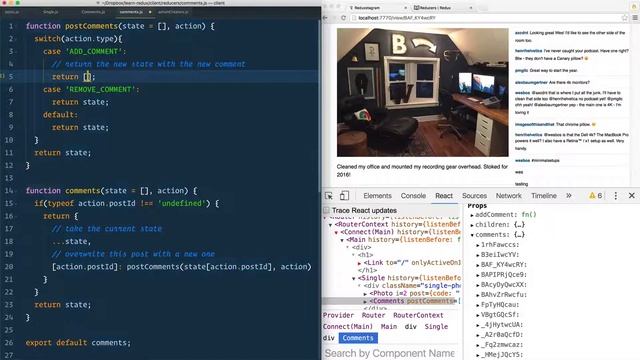Open the warnings count indicator in DevTools
The width and height of the screenshot is (640, 360).
point(596,196)
